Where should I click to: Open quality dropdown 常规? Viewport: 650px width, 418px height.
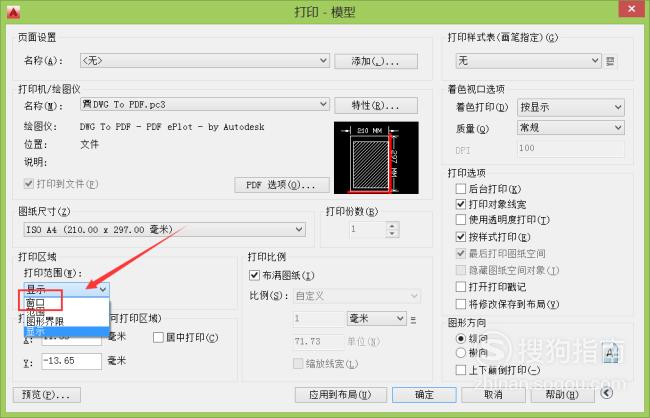pos(571,127)
